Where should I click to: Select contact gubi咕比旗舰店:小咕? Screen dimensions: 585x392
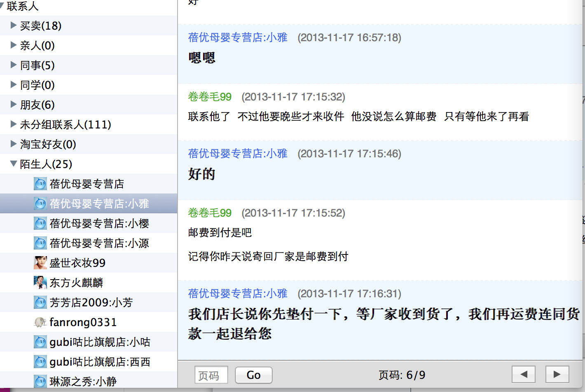point(100,342)
